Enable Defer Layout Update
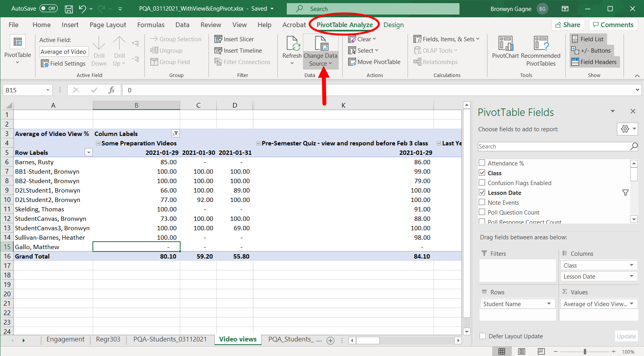 pos(482,336)
